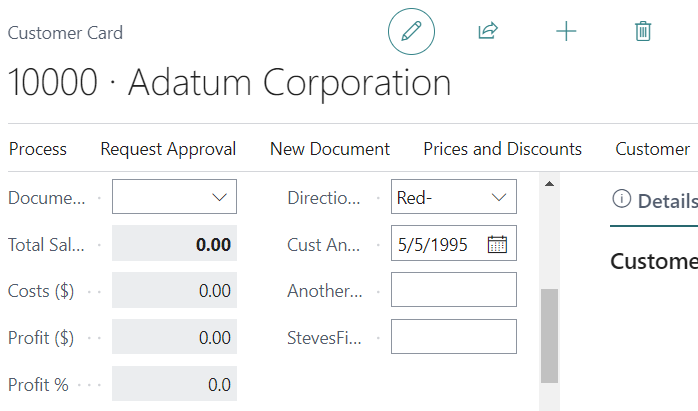Viewport: 698px width, 411px height.
Task: Open the Customer menu
Action: [x=652, y=149]
